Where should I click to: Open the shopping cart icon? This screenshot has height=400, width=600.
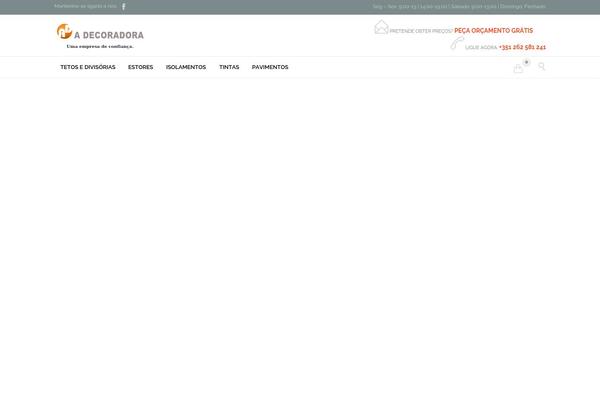pos(518,68)
